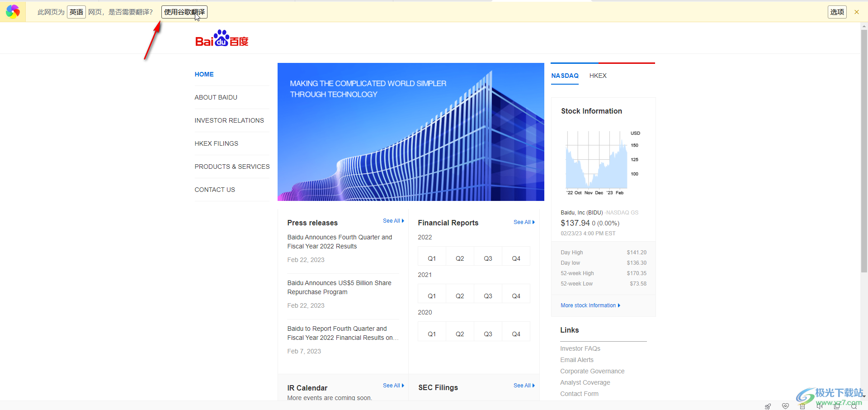Click See All for IR Calendar
Image resolution: width=868 pixels, height=410 pixels.
(x=393, y=386)
